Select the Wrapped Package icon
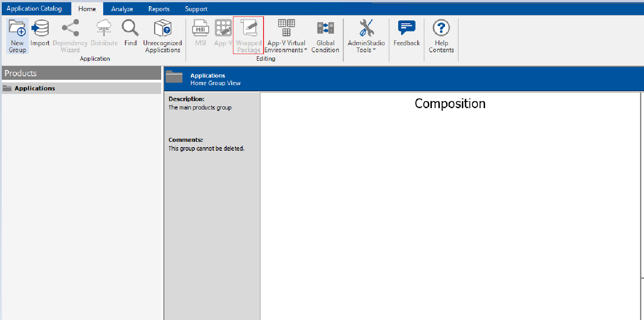Viewport: 644px width, 320px height. click(x=248, y=29)
